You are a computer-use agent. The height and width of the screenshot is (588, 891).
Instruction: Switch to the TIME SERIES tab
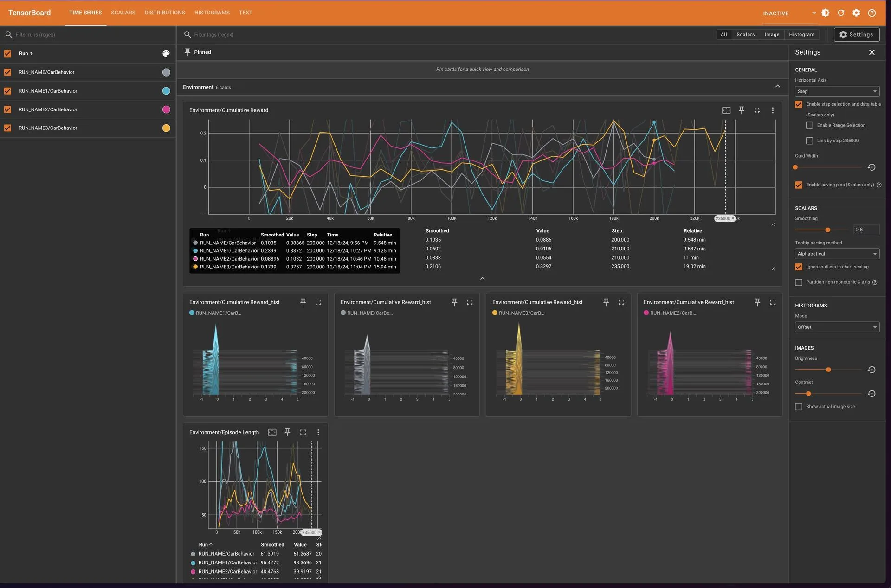(85, 13)
